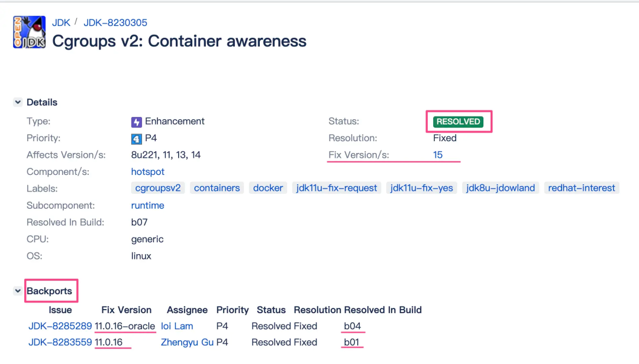Click the green RESOLVED status badge

coord(459,122)
